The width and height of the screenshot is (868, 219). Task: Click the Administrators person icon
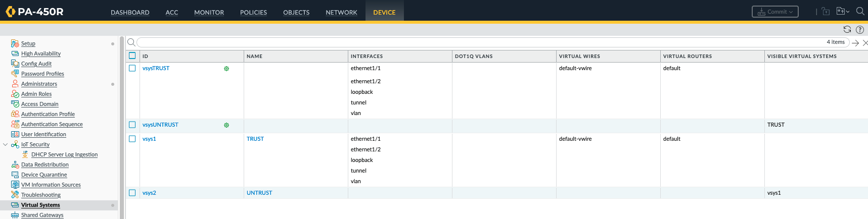pos(15,84)
